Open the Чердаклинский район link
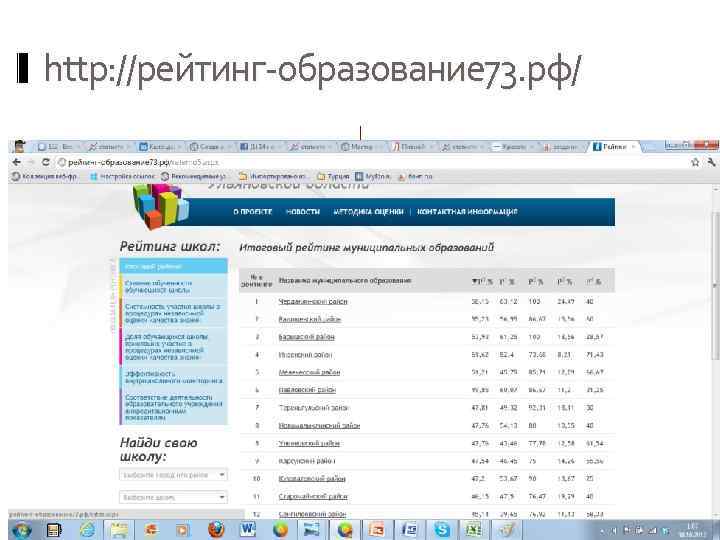 coord(313,302)
